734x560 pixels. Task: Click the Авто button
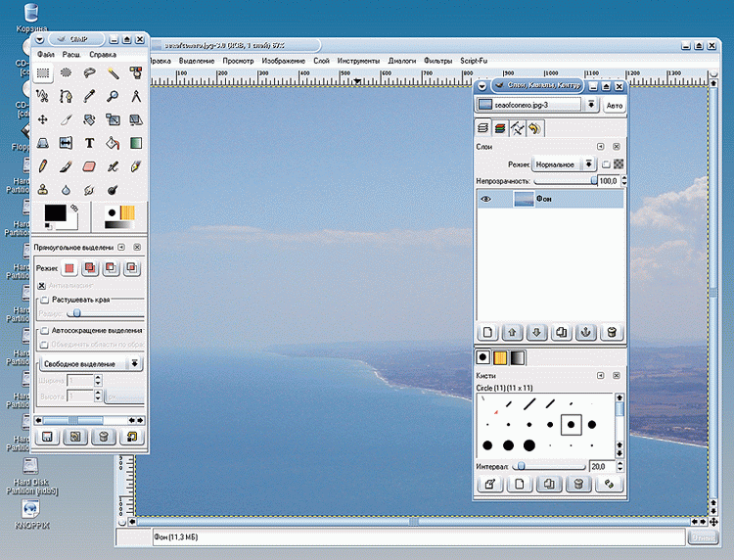pyautogui.click(x=615, y=106)
